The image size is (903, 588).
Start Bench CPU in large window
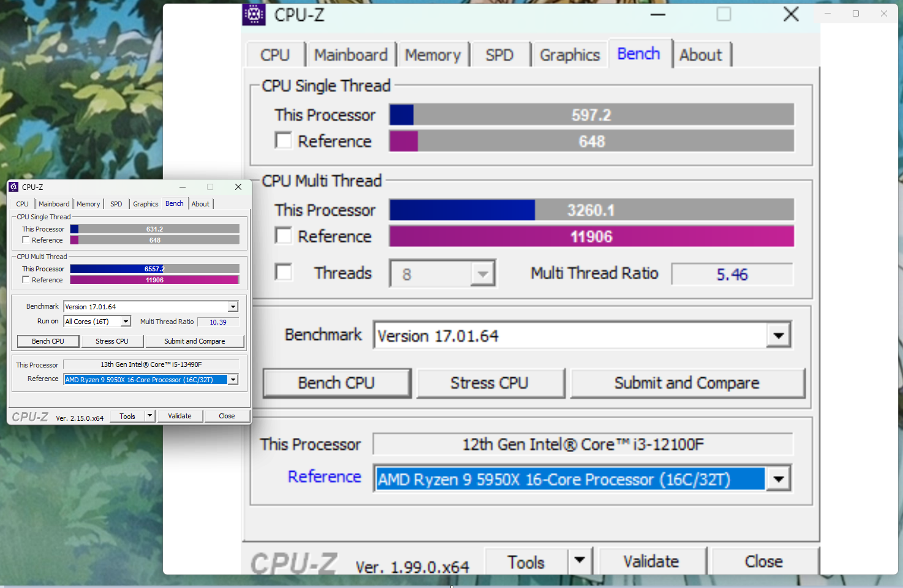click(x=337, y=383)
